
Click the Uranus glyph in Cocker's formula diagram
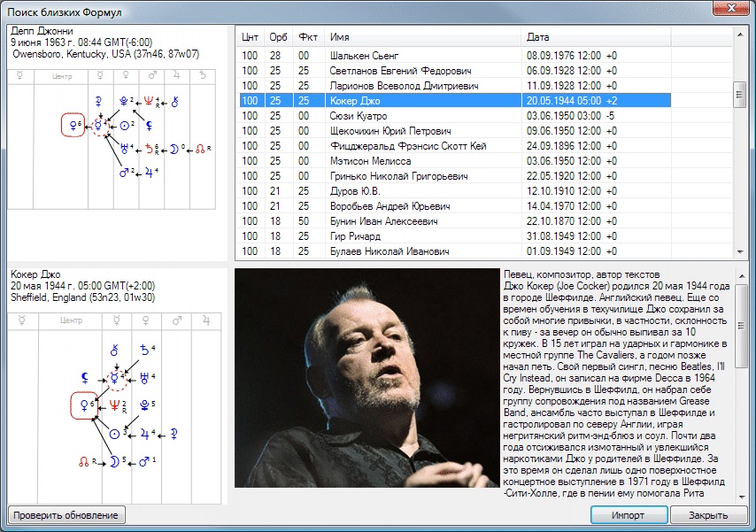click(x=144, y=378)
